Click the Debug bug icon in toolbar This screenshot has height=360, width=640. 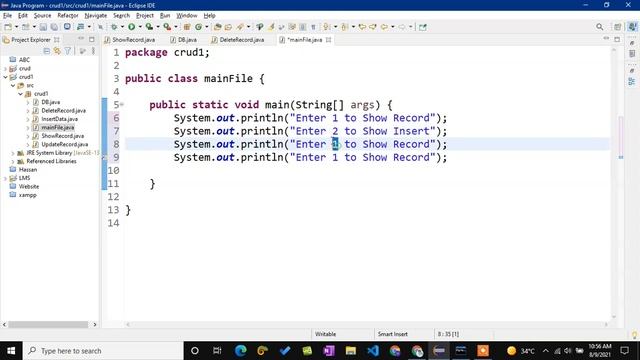114,27
